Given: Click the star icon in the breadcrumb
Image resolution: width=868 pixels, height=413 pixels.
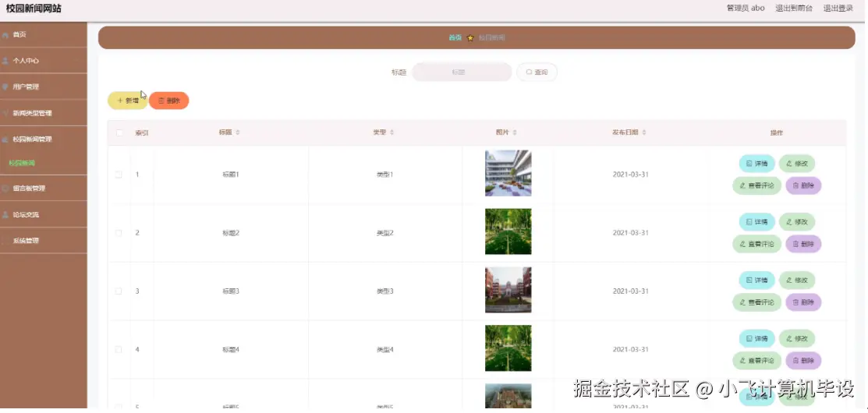Looking at the screenshot, I should (x=470, y=38).
